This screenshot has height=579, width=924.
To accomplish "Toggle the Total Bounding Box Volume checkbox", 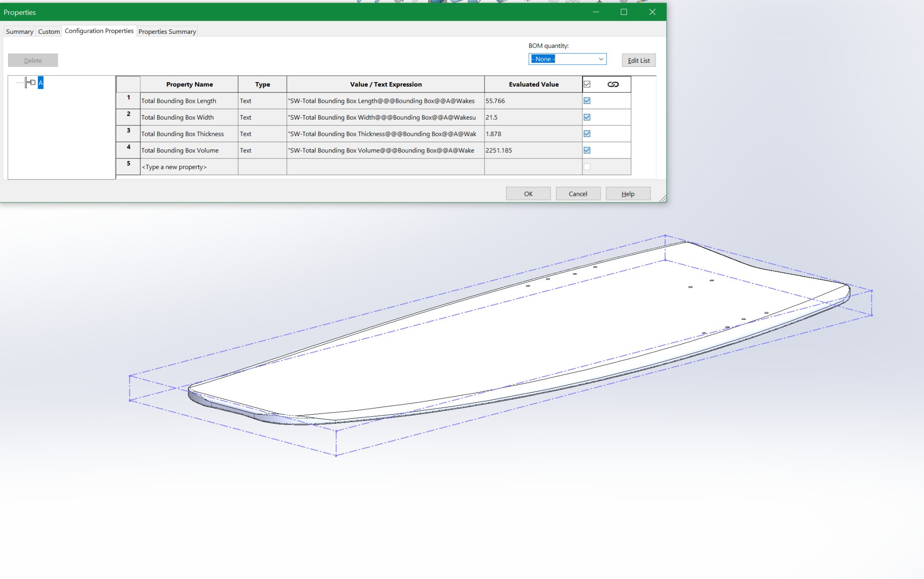I will coord(587,150).
